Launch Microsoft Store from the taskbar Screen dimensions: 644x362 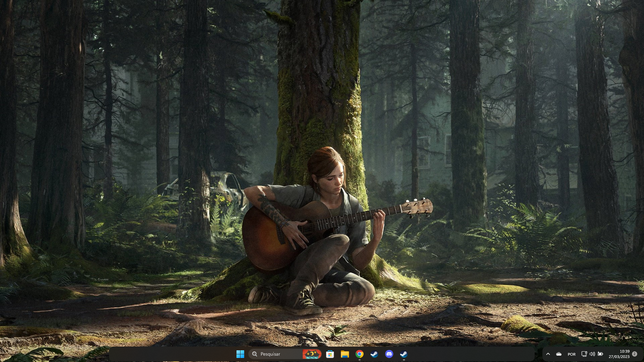click(x=330, y=354)
